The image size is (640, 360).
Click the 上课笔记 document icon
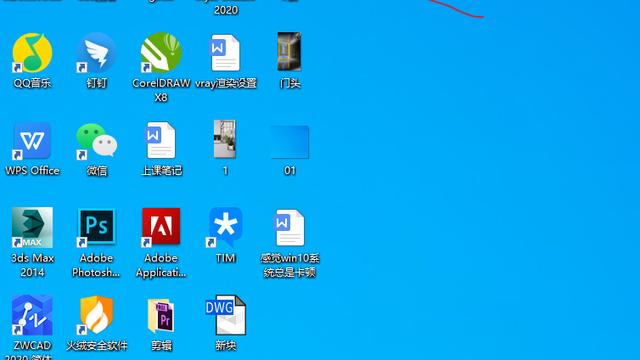click(x=161, y=140)
